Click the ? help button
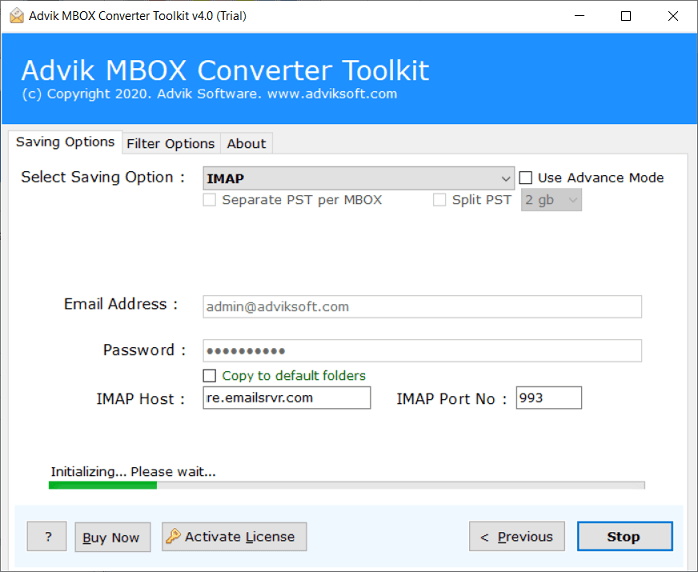 pos(47,536)
